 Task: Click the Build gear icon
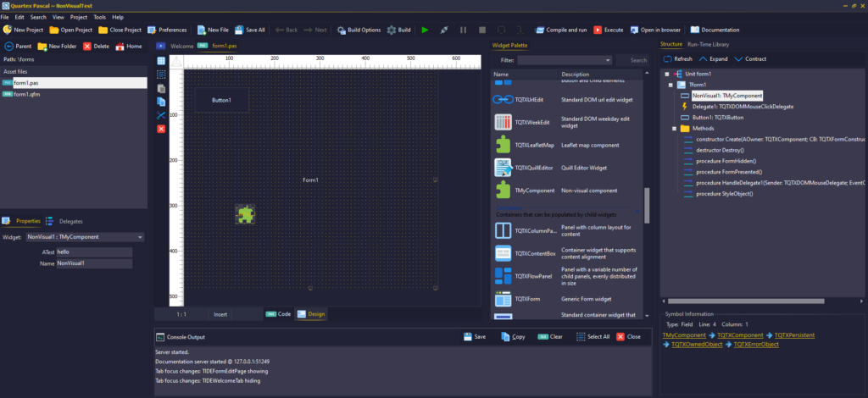click(x=392, y=30)
